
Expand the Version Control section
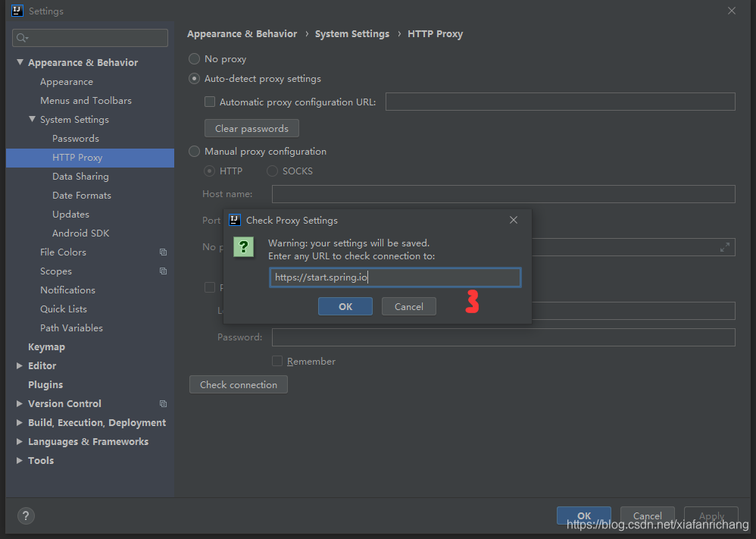click(19, 403)
